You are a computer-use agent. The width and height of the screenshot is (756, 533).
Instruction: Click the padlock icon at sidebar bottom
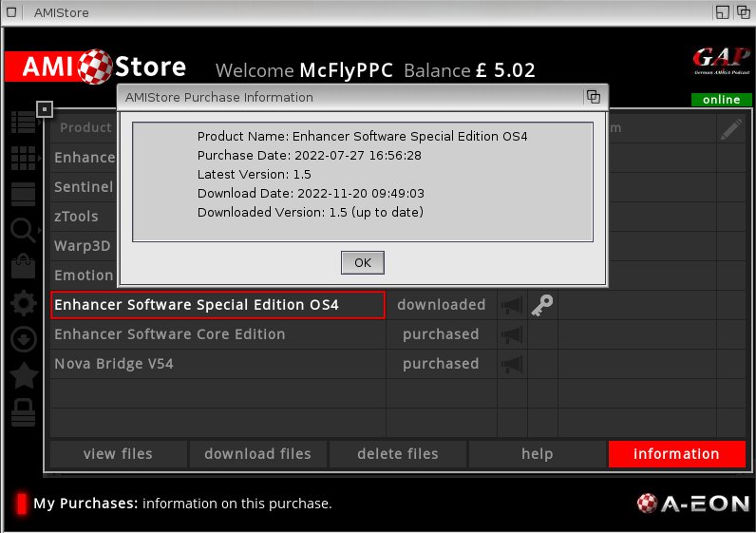pos(23,412)
